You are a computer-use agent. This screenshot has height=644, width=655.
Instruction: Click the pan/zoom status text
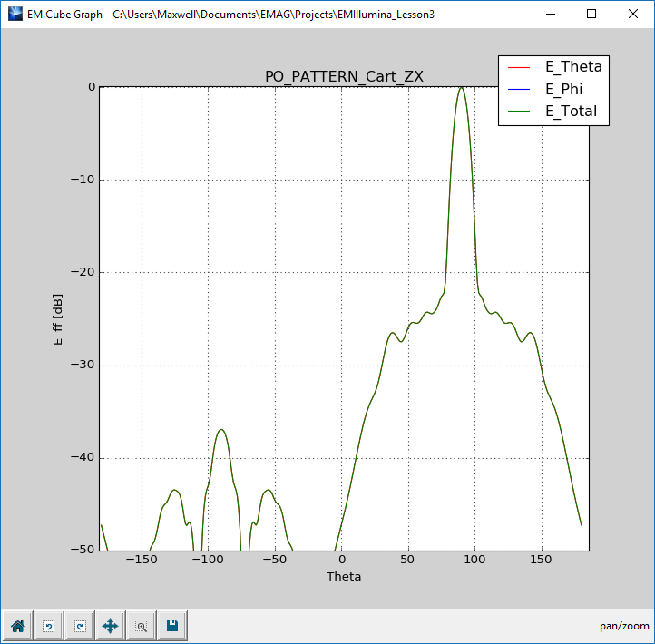pyautogui.click(x=624, y=626)
